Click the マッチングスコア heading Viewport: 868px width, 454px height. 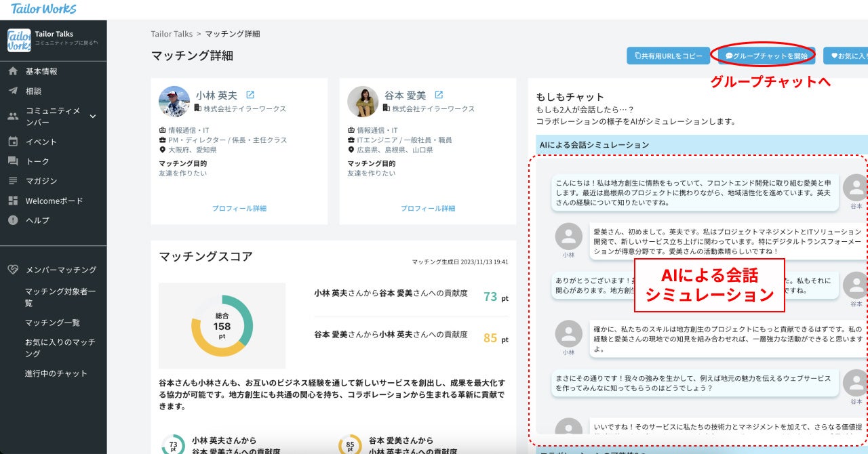tap(205, 256)
